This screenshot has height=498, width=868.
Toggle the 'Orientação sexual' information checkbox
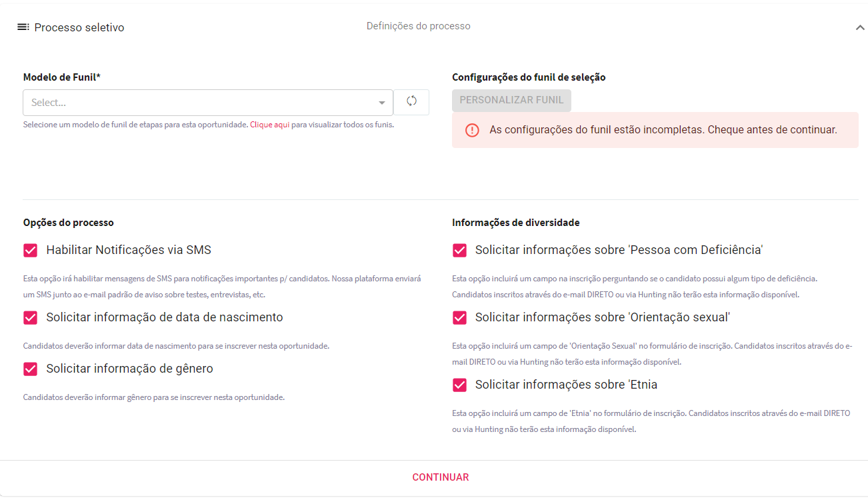pyautogui.click(x=459, y=318)
